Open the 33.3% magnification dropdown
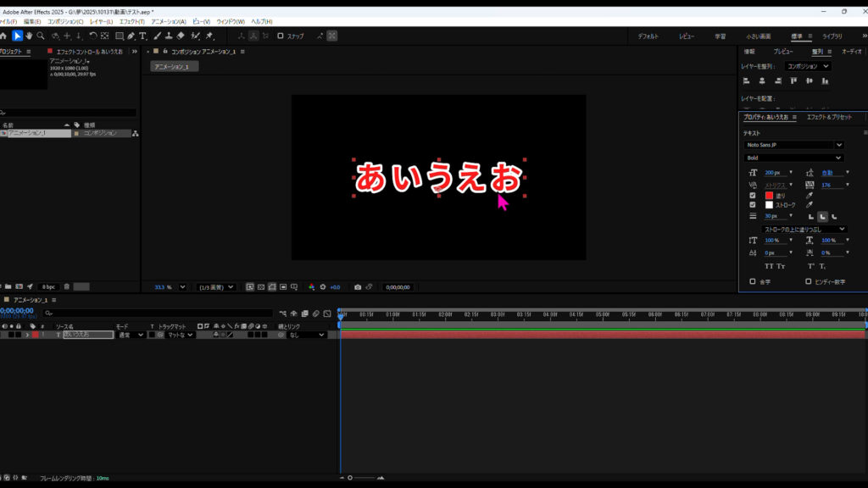The width and height of the screenshot is (868, 488). coord(169,287)
